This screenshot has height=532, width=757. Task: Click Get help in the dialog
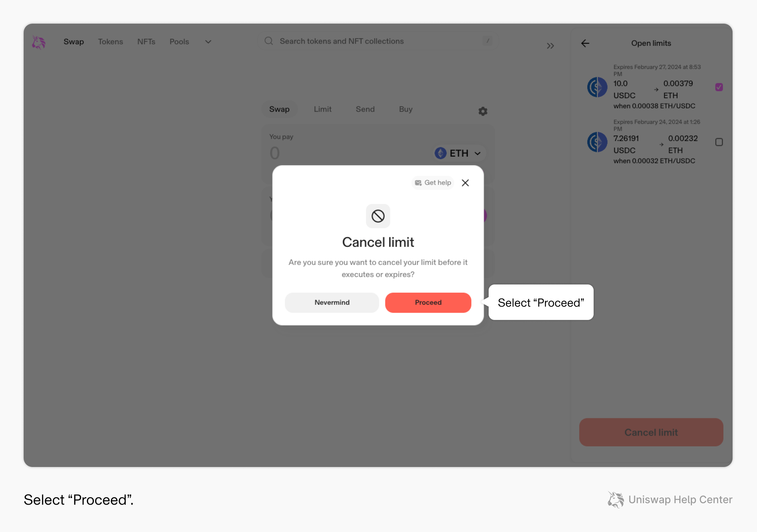(433, 183)
